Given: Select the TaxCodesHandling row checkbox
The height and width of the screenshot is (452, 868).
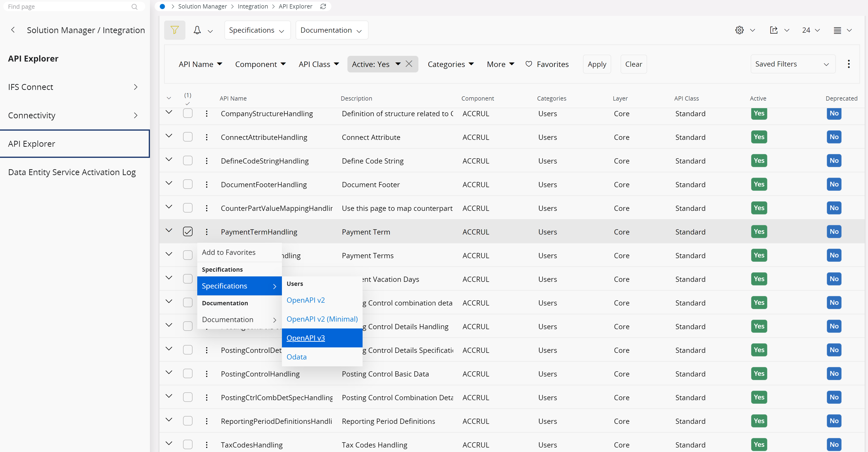Looking at the screenshot, I should click(188, 444).
